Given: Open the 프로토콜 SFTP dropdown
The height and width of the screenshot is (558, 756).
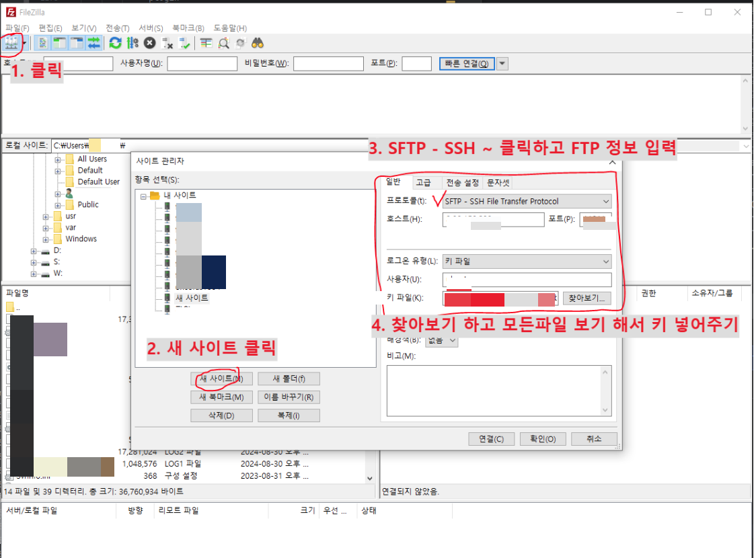Looking at the screenshot, I should click(x=527, y=202).
